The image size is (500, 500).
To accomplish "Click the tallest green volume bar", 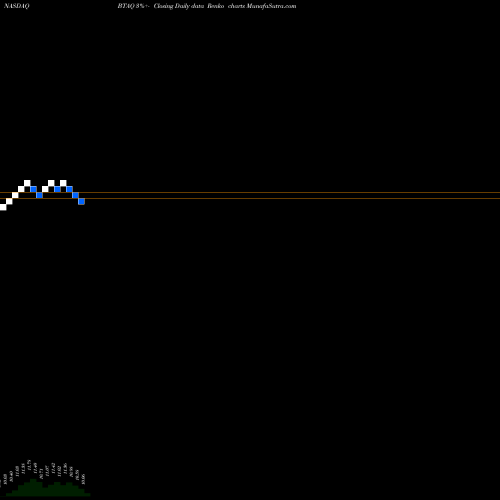I will (33, 487).
